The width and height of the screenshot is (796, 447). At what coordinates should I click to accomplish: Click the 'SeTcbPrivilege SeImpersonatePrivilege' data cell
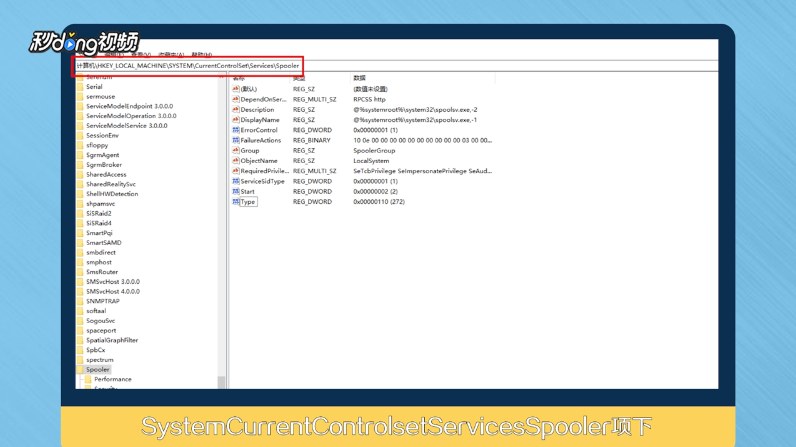click(422, 171)
